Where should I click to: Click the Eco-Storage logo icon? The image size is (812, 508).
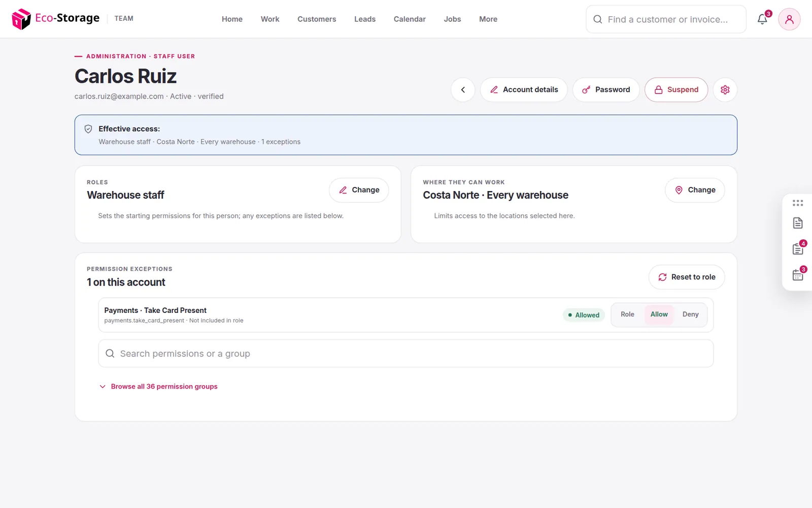[x=21, y=19]
